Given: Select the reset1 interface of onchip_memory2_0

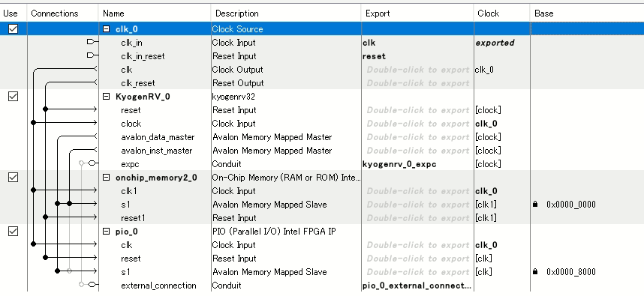Looking at the screenshot, I should point(133,218).
